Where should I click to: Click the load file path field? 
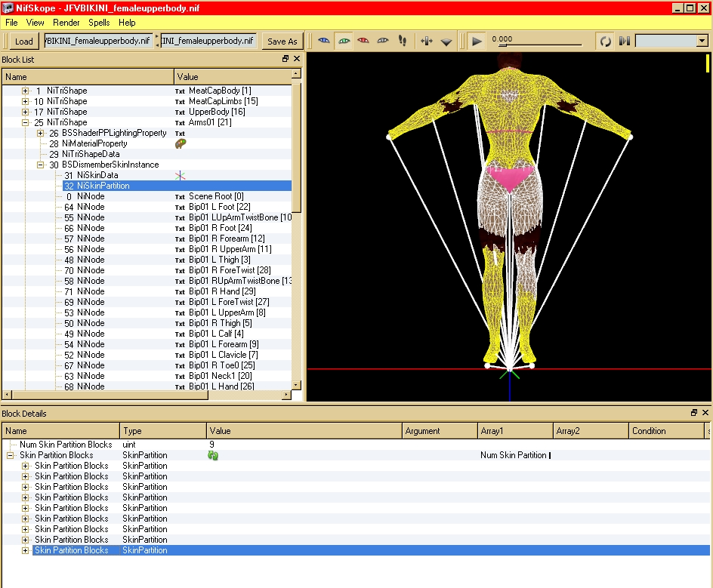click(98, 41)
